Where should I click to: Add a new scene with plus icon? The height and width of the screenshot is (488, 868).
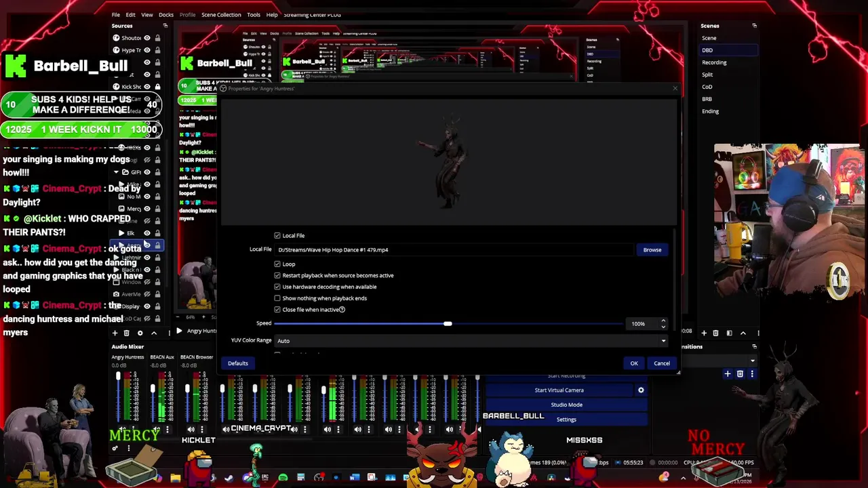point(704,333)
